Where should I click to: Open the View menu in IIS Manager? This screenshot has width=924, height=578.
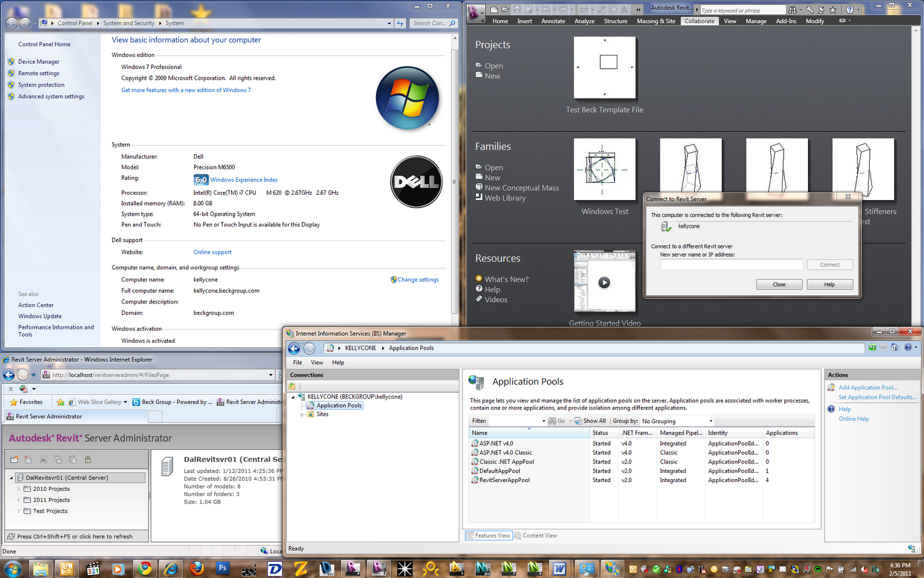point(317,363)
